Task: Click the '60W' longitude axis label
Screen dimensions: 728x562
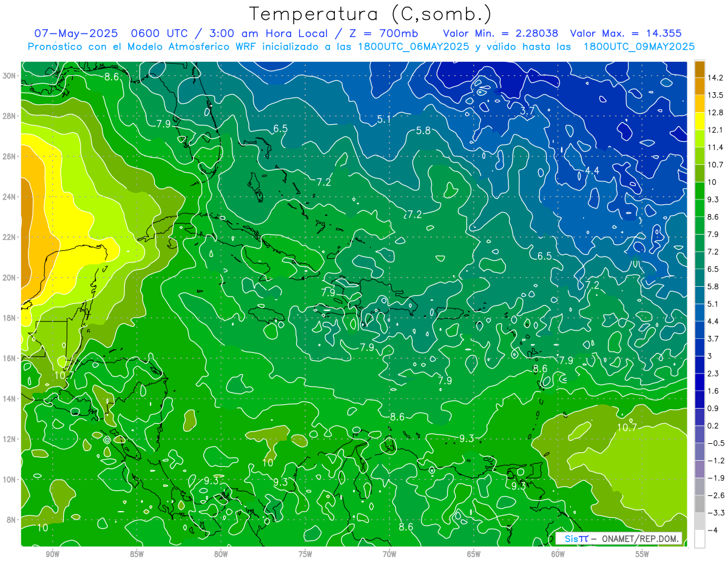Action: [558, 554]
